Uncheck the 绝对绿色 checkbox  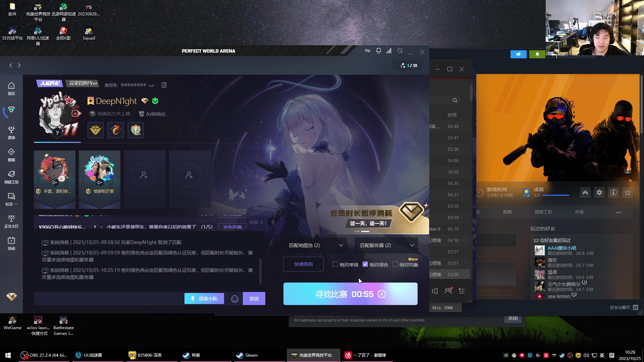click(x=365, y=264)
